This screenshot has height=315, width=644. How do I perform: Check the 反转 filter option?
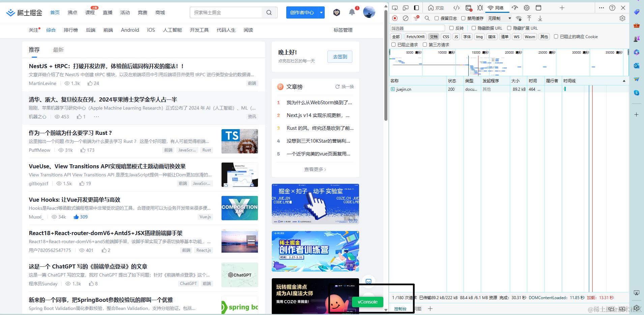pyautogui.click(x=451, y=28)
